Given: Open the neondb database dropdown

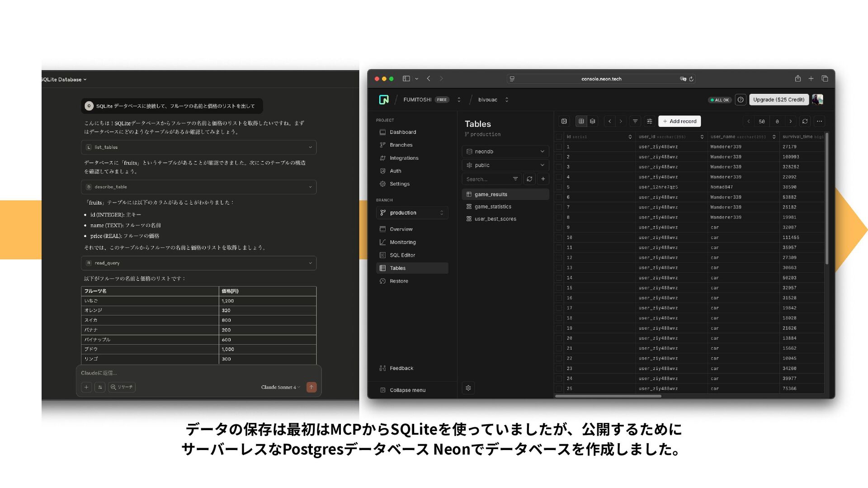Looking at the screenshot, I should (505, 152).
